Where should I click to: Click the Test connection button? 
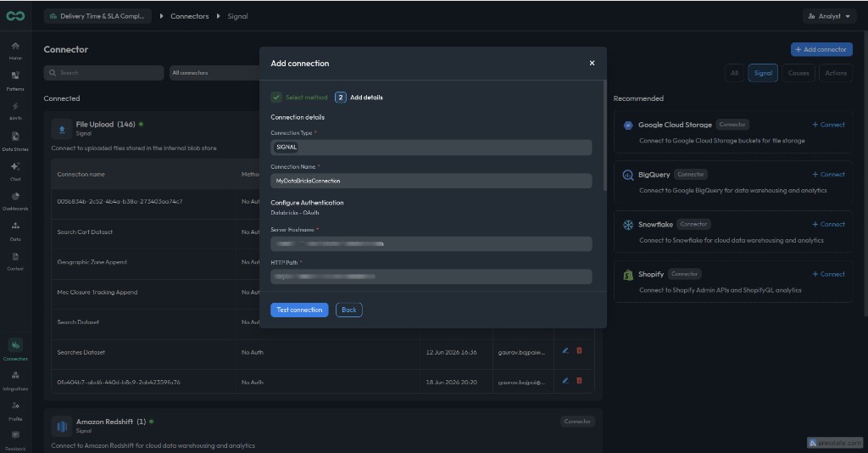[299, 310]
